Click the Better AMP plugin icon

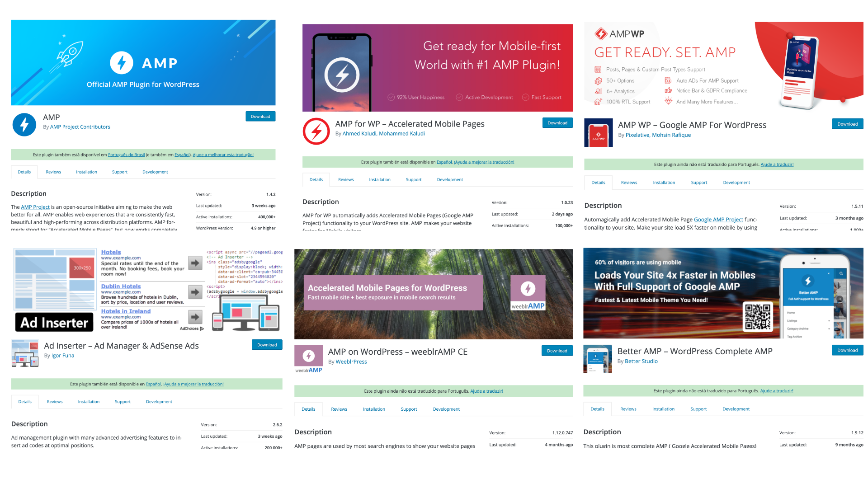click(597, 359)
